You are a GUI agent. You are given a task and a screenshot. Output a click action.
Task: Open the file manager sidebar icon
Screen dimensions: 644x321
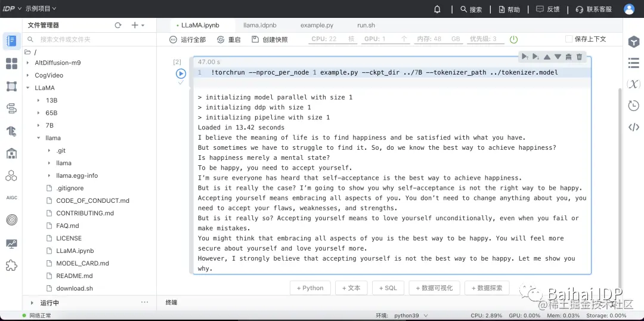click(11, 41)
